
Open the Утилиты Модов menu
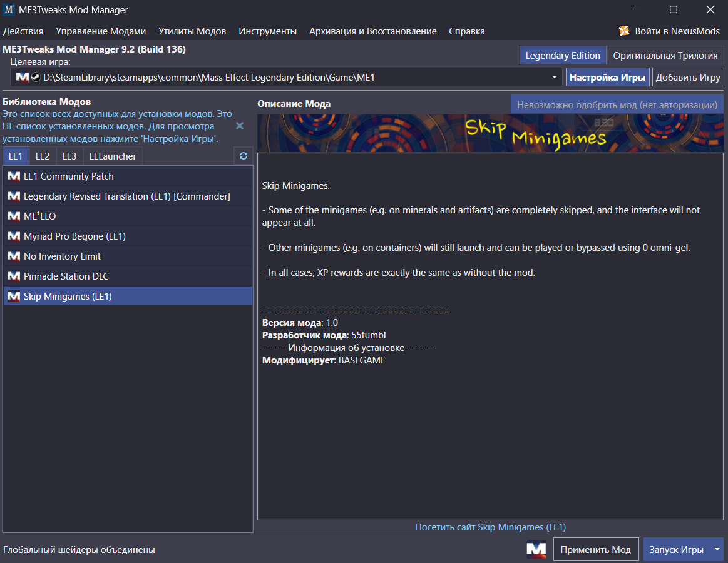[x=192, y=31]
